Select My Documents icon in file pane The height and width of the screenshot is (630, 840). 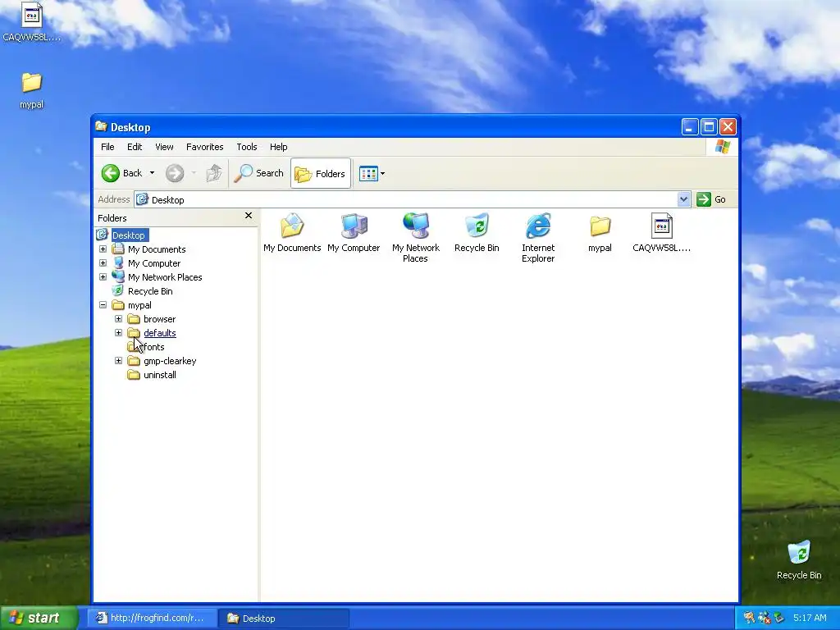[292, 233]
